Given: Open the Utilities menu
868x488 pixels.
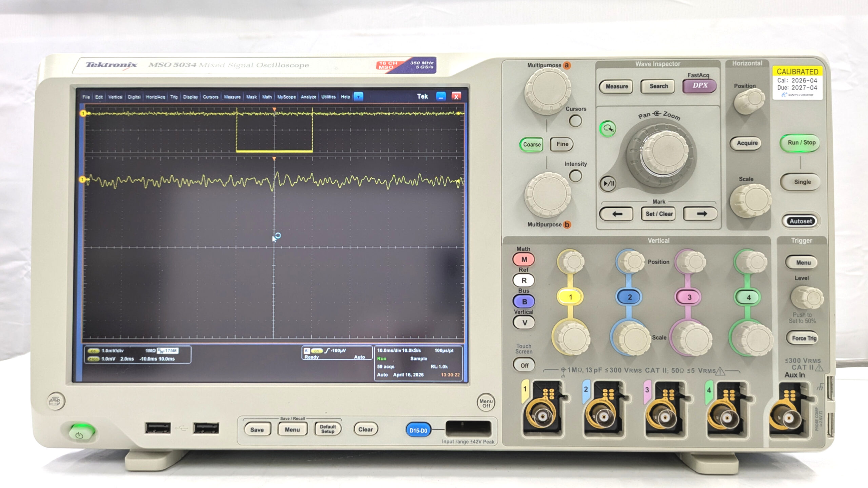Looking at the screenshot, I should click(x=329, y=97).
